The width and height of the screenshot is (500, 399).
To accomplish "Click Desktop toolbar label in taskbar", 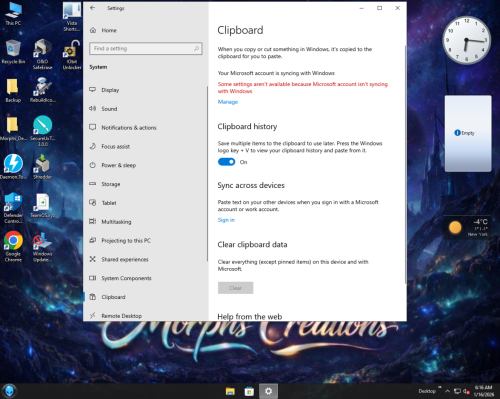I will tap(427, 391).
